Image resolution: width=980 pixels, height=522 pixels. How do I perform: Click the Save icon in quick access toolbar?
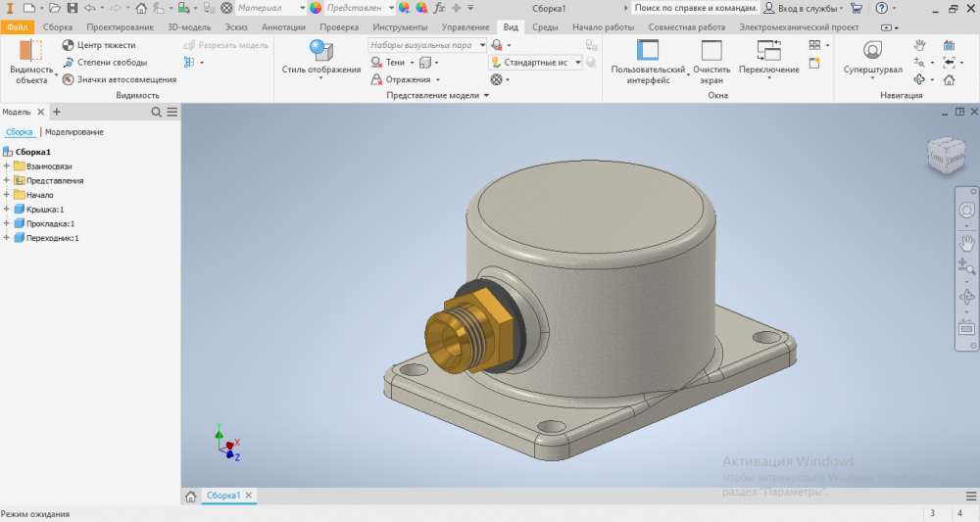(x=73, y=8)
